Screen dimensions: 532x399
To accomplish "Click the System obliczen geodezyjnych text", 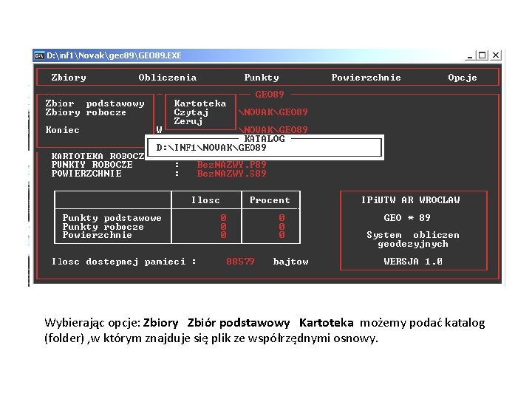I will pyautogui.click(x=413, y=239).
